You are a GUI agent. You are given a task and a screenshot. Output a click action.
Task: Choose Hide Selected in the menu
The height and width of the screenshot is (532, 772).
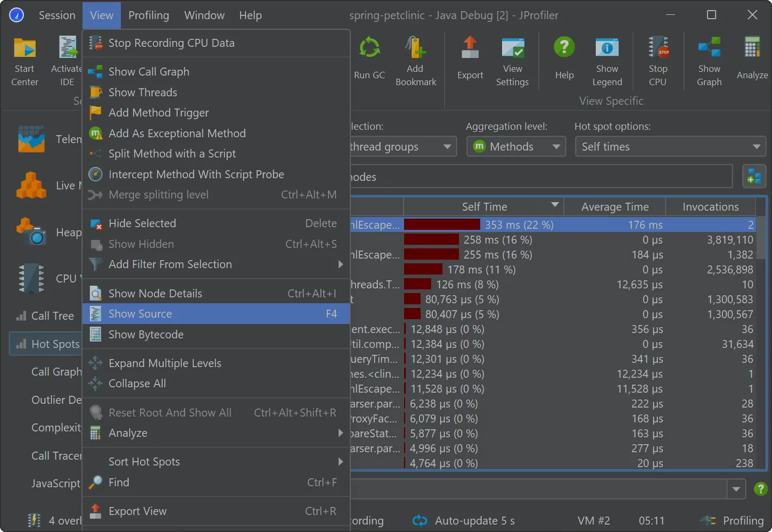click(x=216, y=223)
